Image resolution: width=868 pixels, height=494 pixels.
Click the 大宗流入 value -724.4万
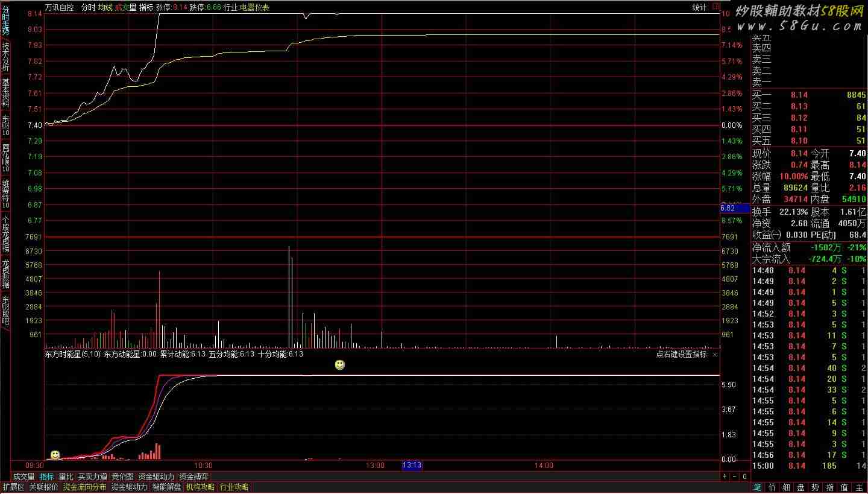pos(825,259)
